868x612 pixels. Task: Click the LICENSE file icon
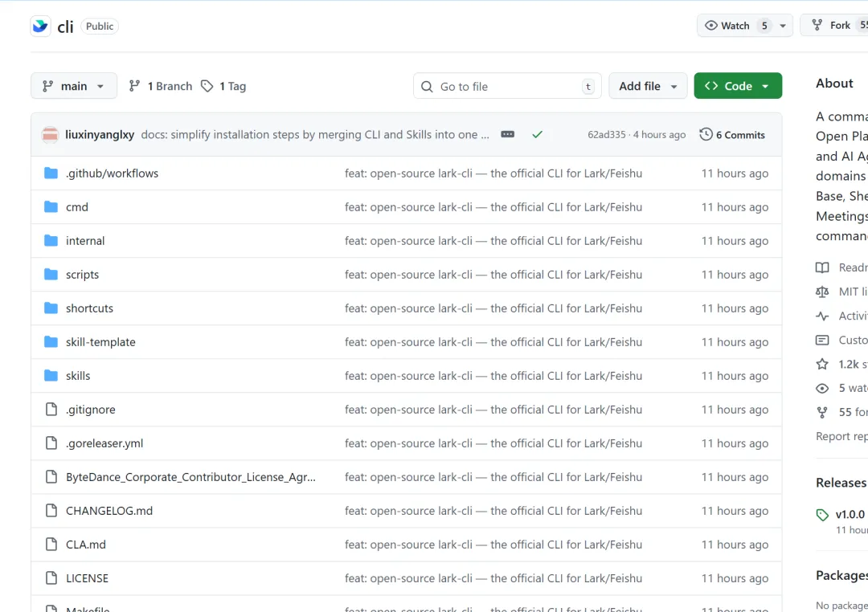point(51,578)
